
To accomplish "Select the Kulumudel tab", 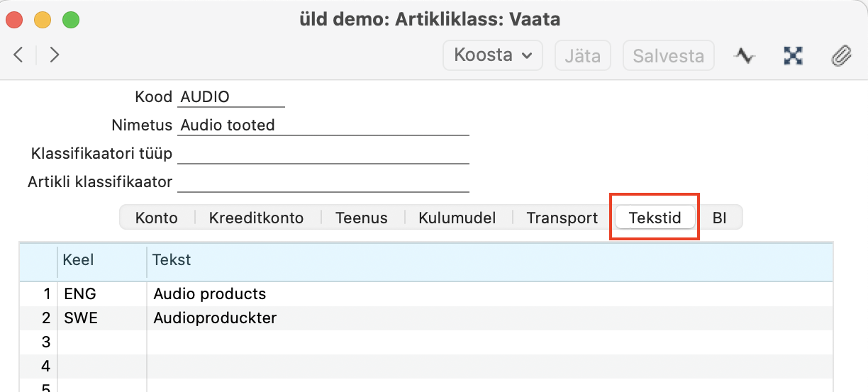I will [457, 218].
